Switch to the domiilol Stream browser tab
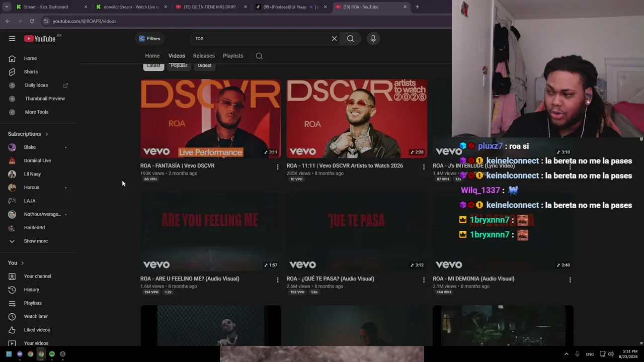This screenshot has width=644, height=362. coord(132,7)
